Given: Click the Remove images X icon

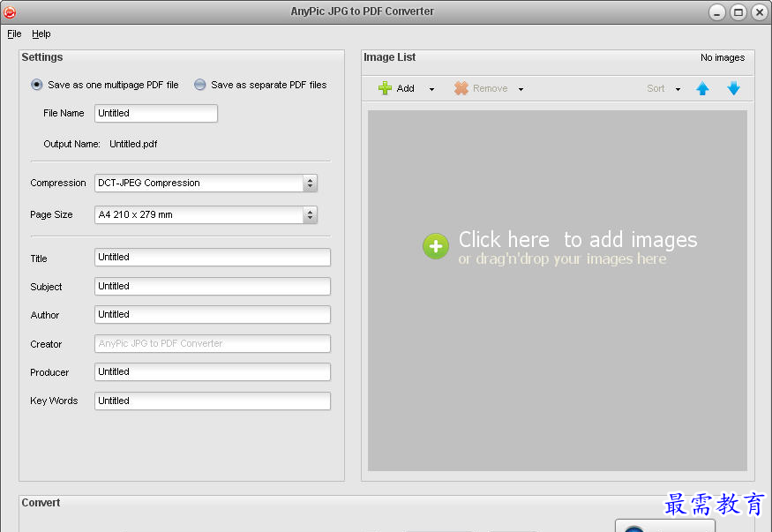Looking at the screenshot, I should 461,88.
